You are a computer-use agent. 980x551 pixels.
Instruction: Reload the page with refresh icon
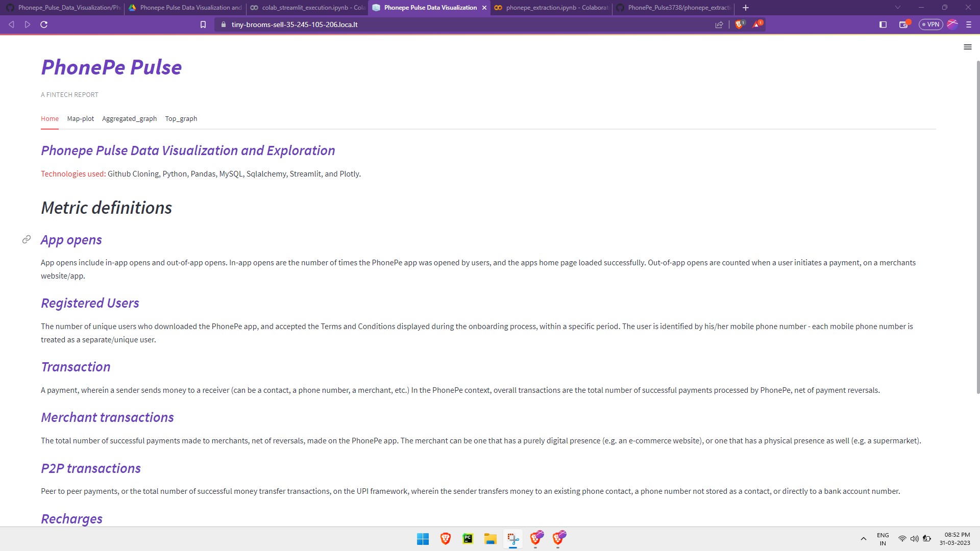tap(44, 24)
